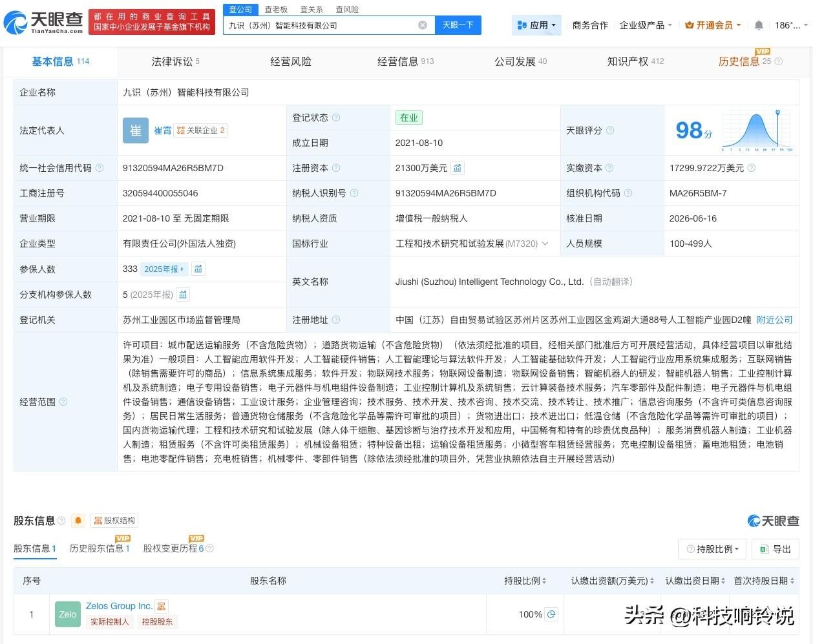Click the help icon beside 登记状态

[336, 118]
